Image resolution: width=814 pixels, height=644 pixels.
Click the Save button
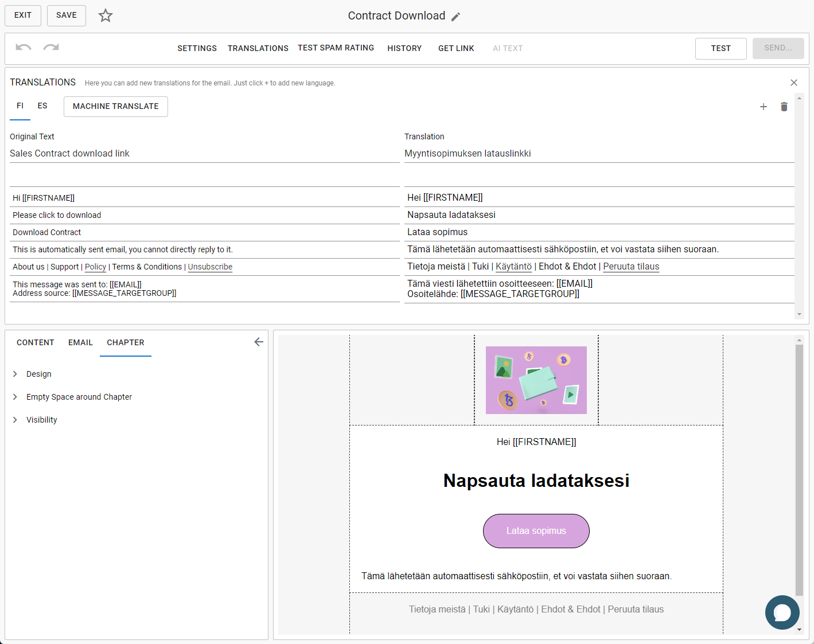click(x=66, y=15)
